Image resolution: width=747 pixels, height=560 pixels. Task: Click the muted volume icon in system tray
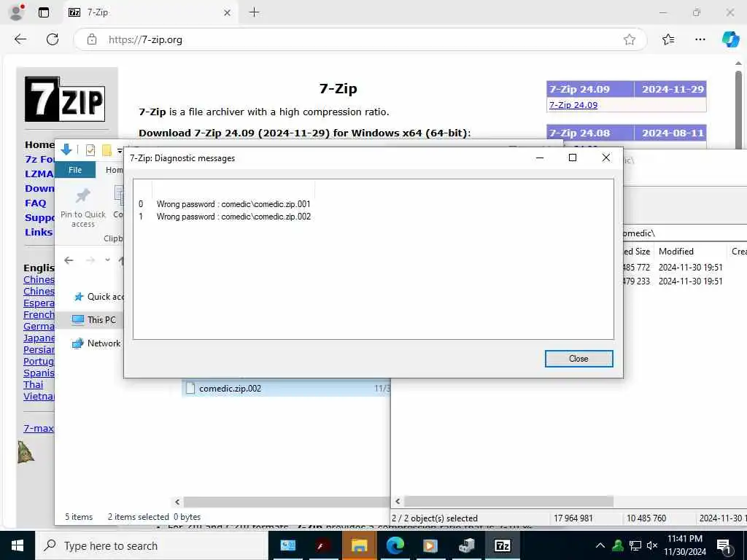[x=652, y=545]
